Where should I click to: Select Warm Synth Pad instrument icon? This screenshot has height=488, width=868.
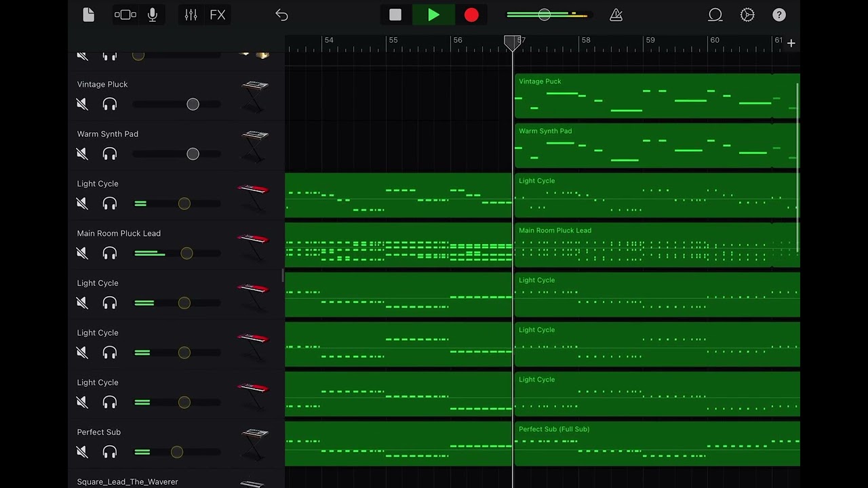254,145
